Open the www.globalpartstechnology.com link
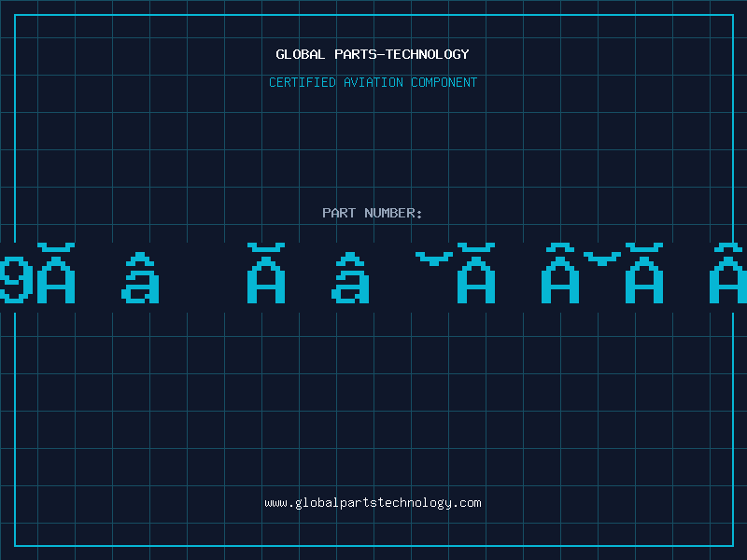This screenshot has width=747, height=560. (x=373, y=503)
